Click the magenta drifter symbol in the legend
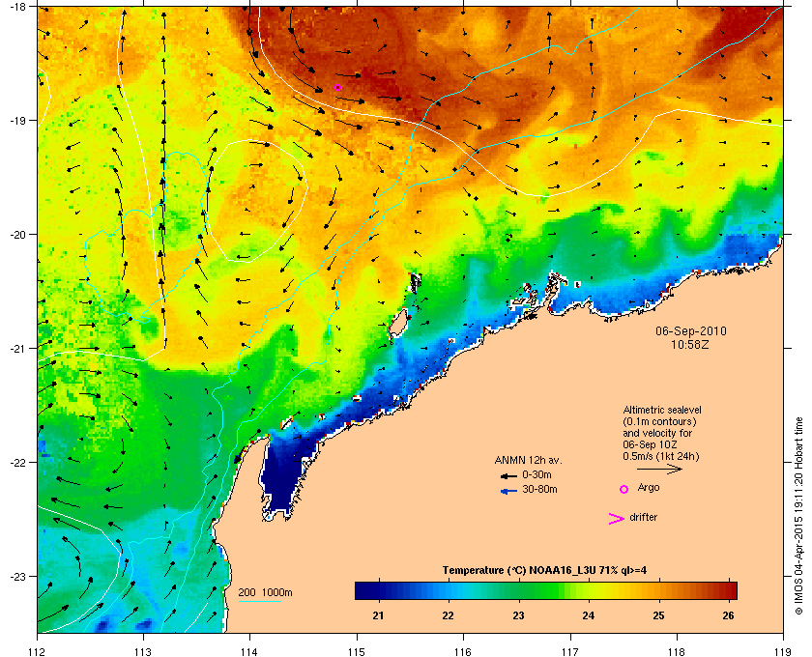The width and height of the screenshot is (812, 657). pos(617,519)
